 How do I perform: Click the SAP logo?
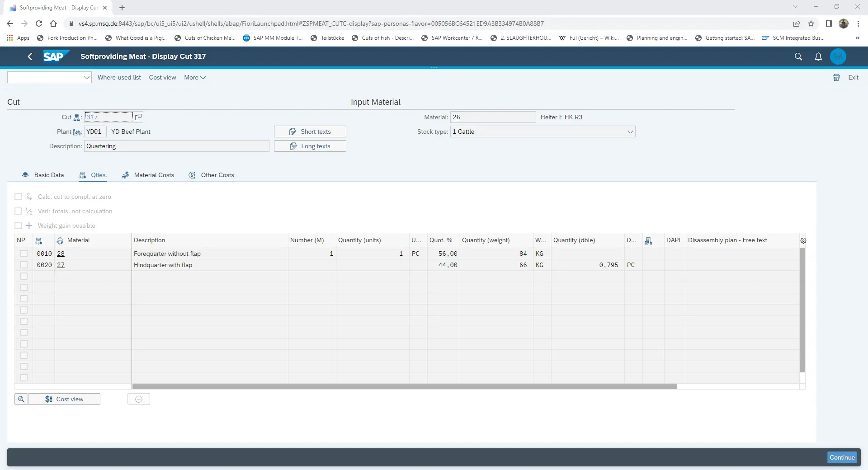click(56, 56)
